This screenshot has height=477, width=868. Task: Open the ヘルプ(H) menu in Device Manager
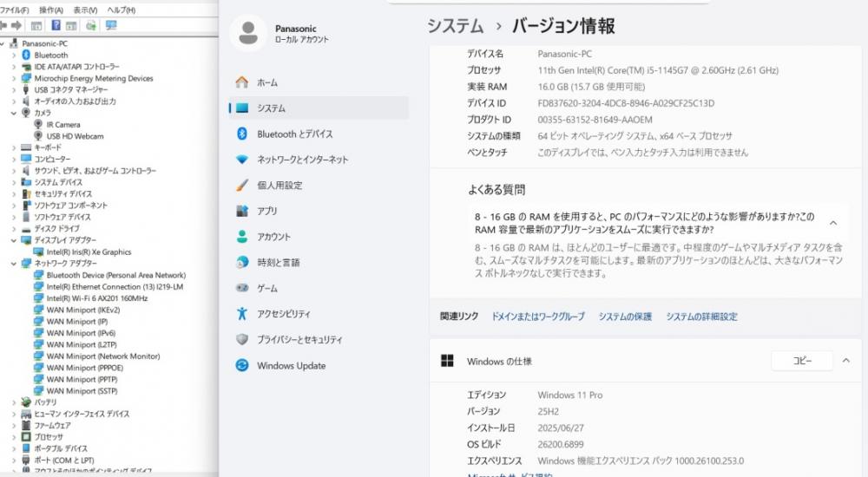coord(122,10)
